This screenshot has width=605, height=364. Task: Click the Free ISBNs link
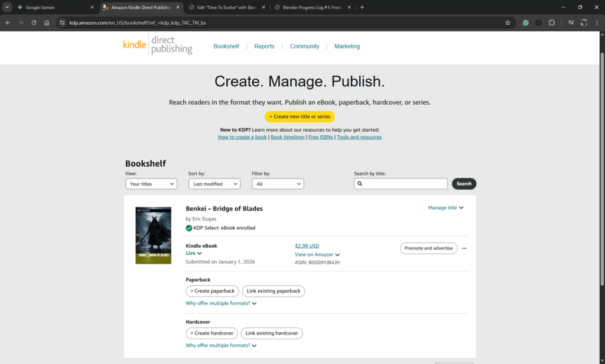[320, 137]
